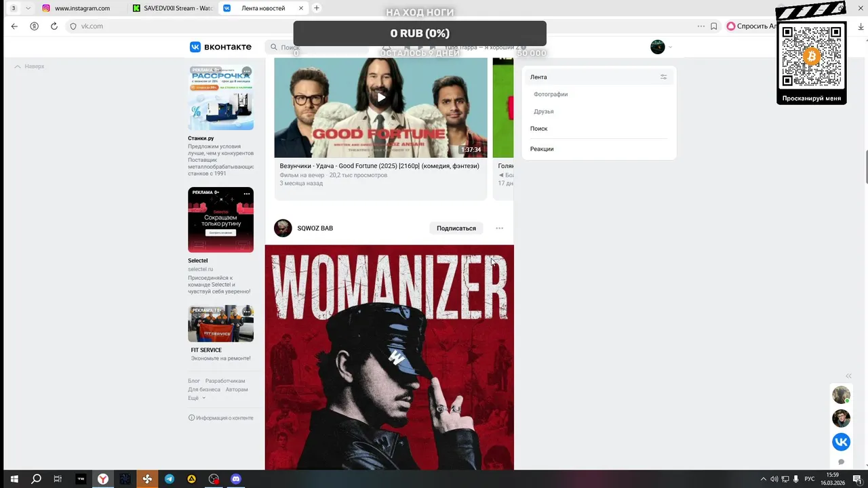
Task: Collapse chat sidebar with double-chevron icon
Action: pos(848,376)
